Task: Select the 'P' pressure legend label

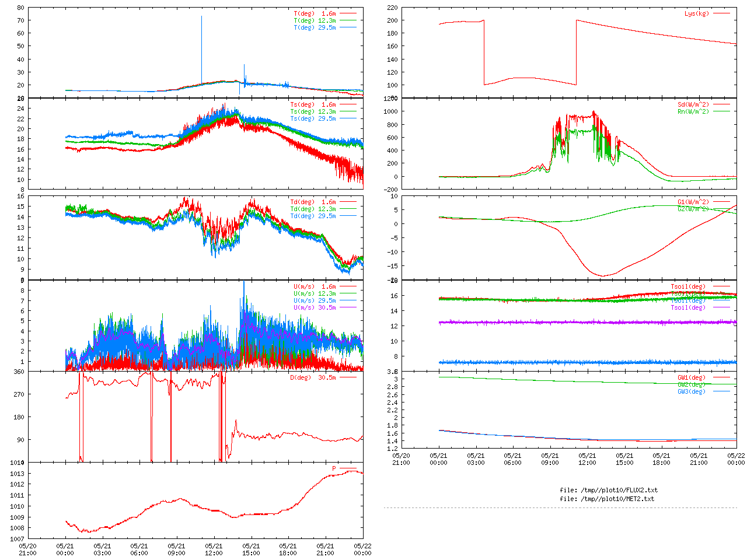Action: (334, 469)
